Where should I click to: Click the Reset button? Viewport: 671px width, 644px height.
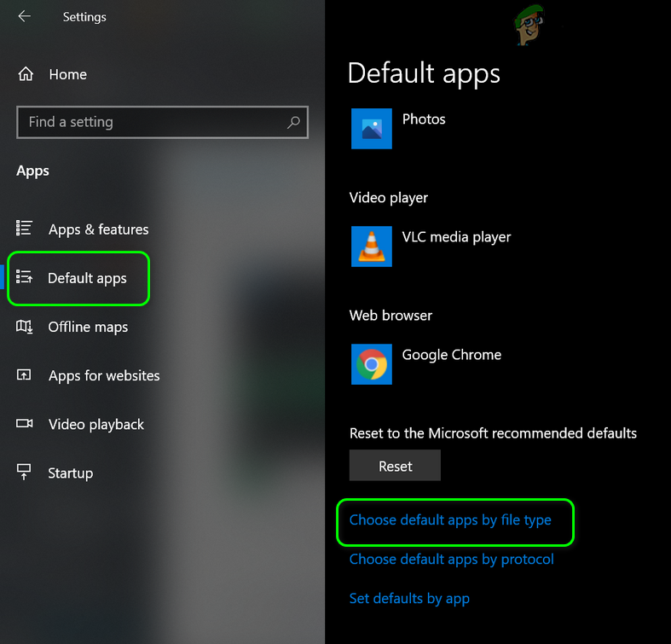click(395, 466)
